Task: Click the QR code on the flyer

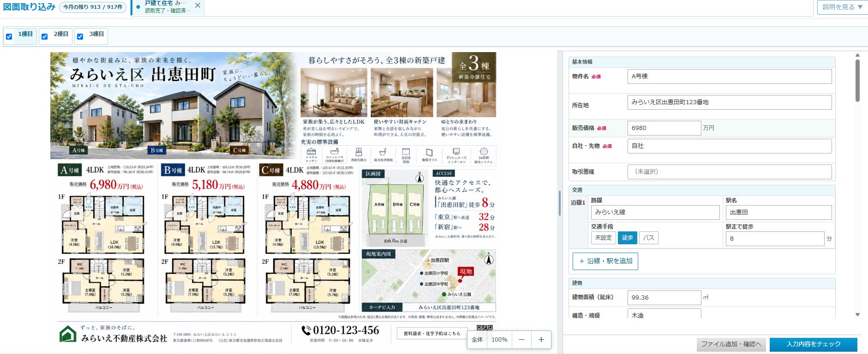Action: [x=484, y=328]
